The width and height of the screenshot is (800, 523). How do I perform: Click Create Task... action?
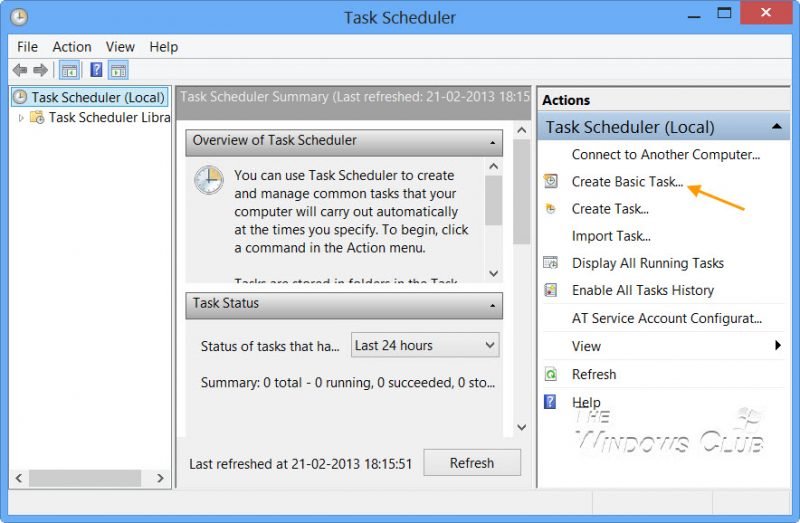click(x=610, y=209)
